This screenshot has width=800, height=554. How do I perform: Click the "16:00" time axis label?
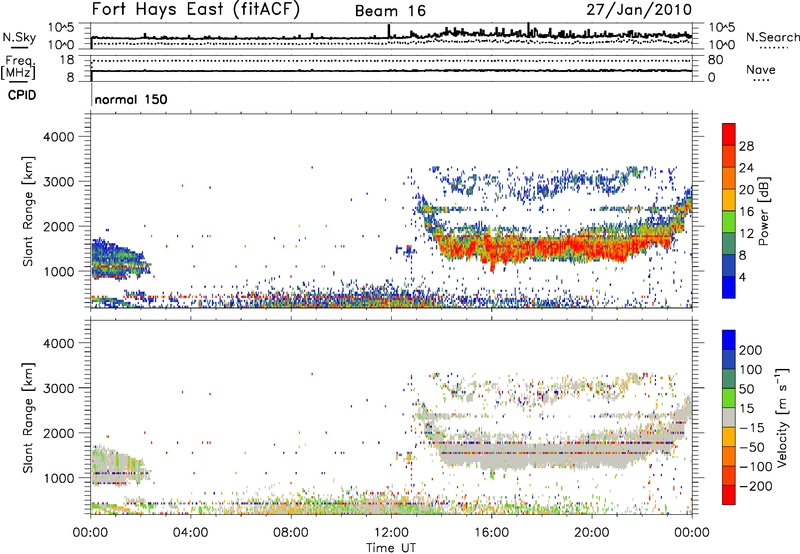tap(491, 533)
